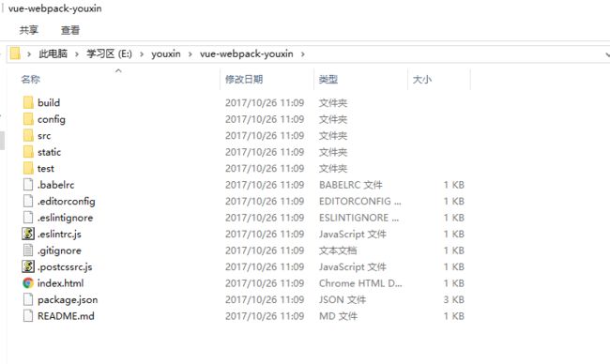Select the .editorconfig file name

pyautogui.click(x=66, y=202)
